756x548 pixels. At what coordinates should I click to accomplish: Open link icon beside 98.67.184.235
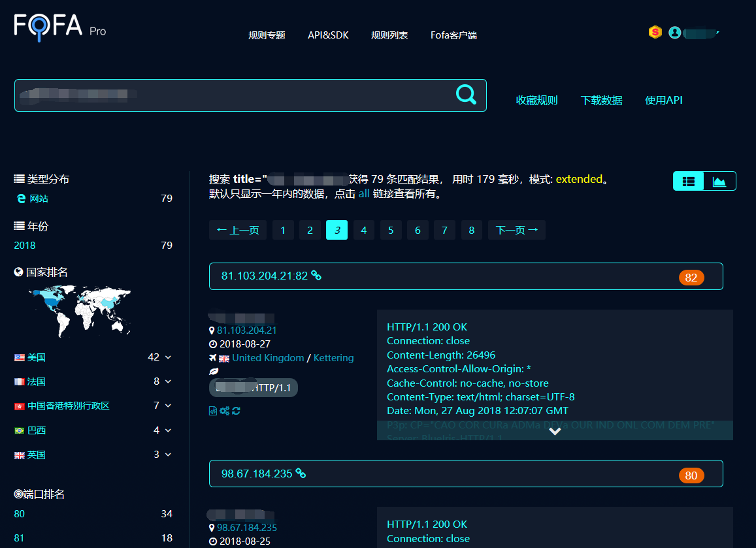301,474
